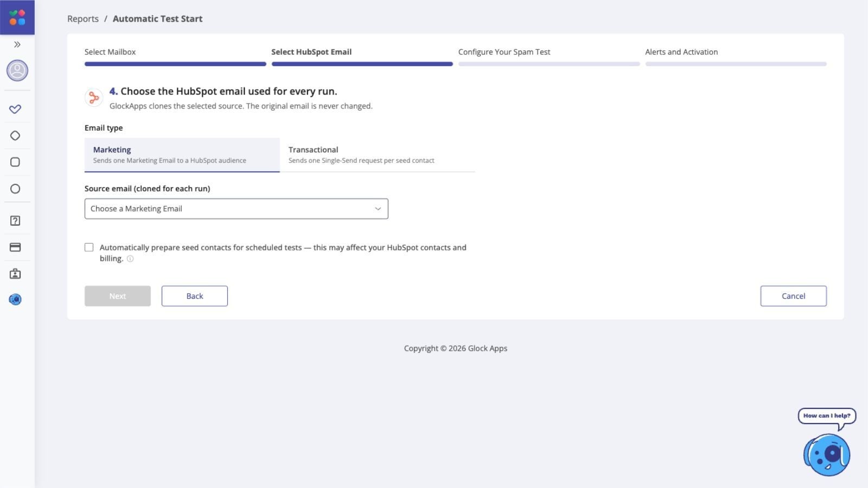Viewport: 868px width, 488px height.
Task: Open the credit card billing icon
Action: [x=15, y=247]
